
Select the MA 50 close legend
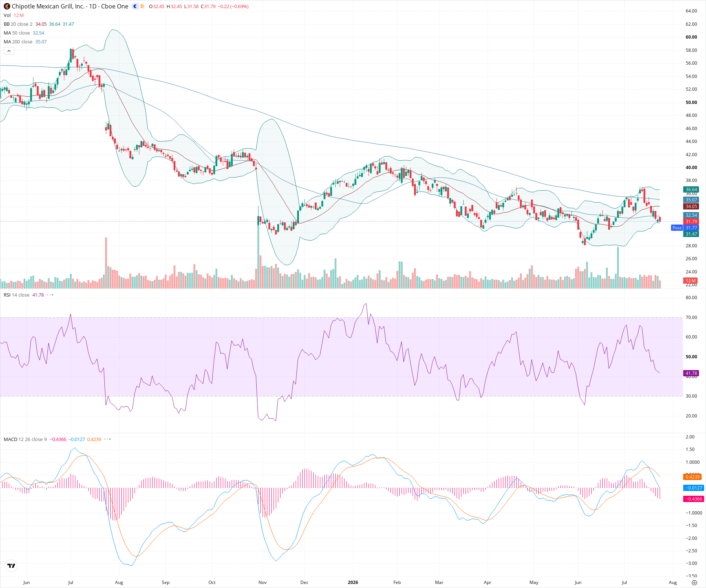pos(17,33)
